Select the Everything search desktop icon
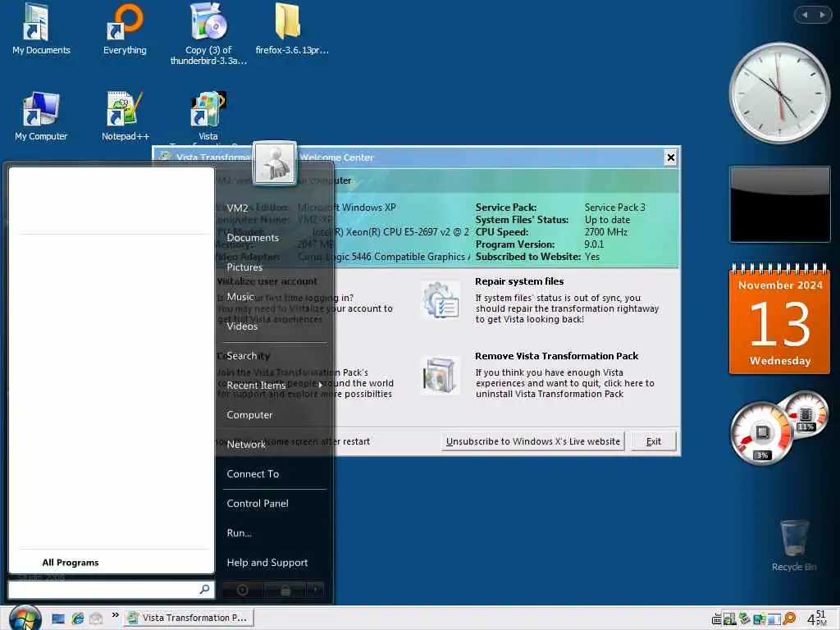This screenshot has height=630, width=840. click(125, 29)
